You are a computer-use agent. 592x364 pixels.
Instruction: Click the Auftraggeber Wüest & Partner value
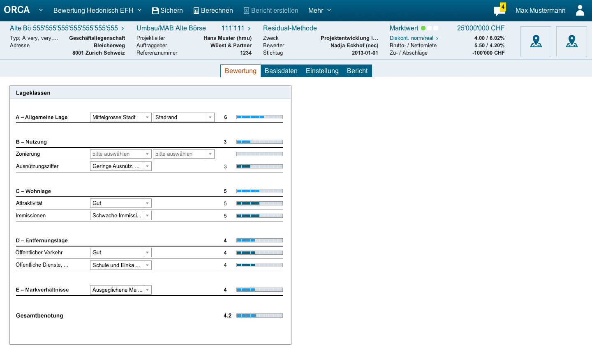(x=231, y=46)
